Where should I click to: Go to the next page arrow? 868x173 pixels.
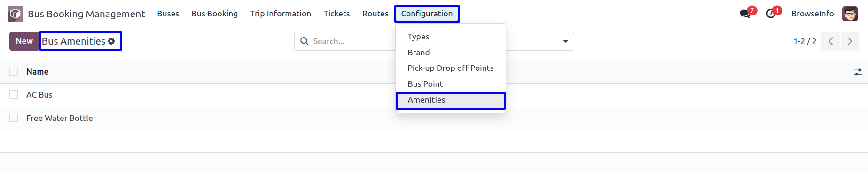click(850, 41)
